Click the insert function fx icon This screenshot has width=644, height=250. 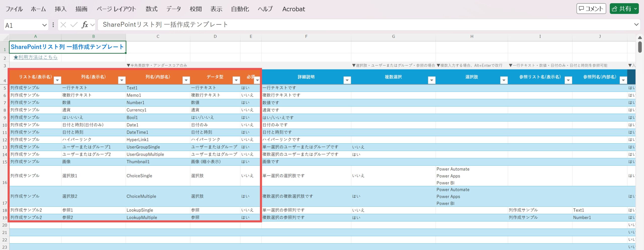85,25
